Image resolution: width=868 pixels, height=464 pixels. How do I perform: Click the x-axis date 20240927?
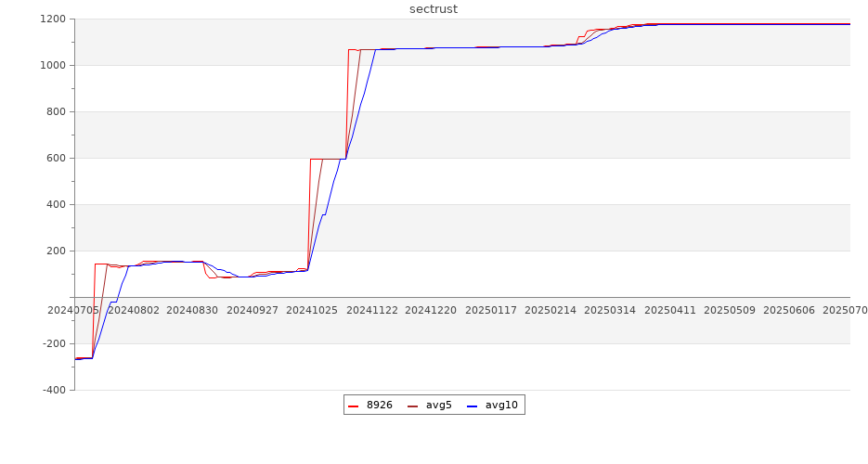pos(253,310)
